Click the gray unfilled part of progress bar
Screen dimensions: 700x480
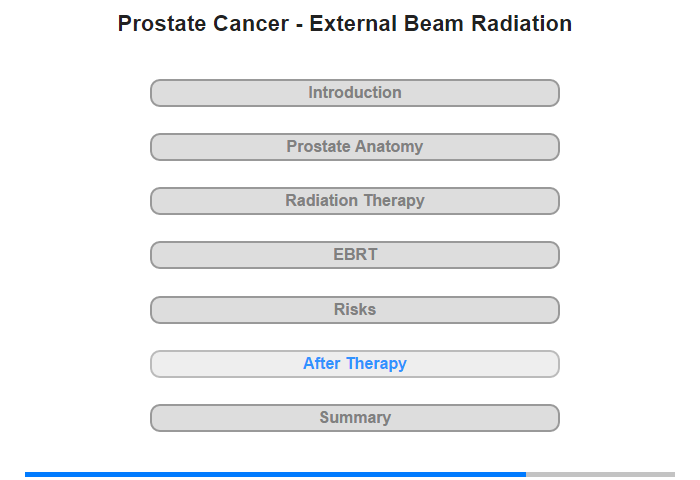click(x=600, y=474)
